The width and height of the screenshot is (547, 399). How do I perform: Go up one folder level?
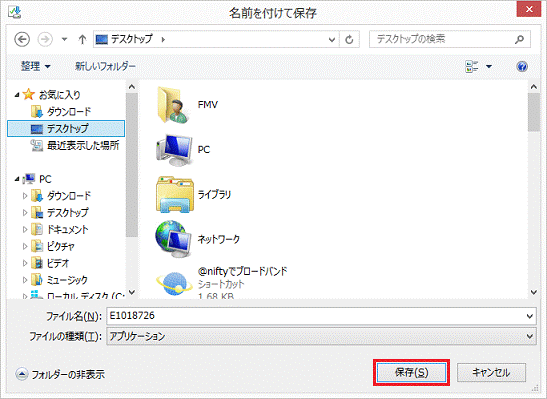(x=82, y=39)
